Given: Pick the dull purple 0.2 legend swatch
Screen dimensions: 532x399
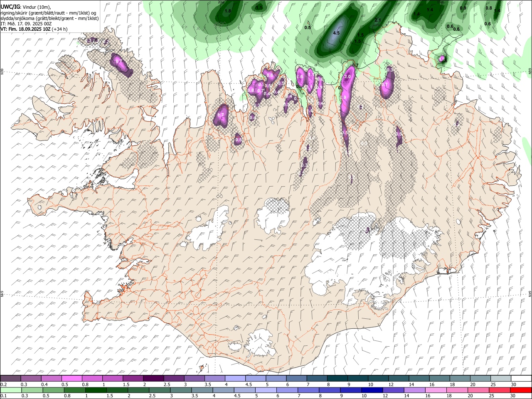Looking at the screenshot, I should pyautogui.click(x=10, y=378).
